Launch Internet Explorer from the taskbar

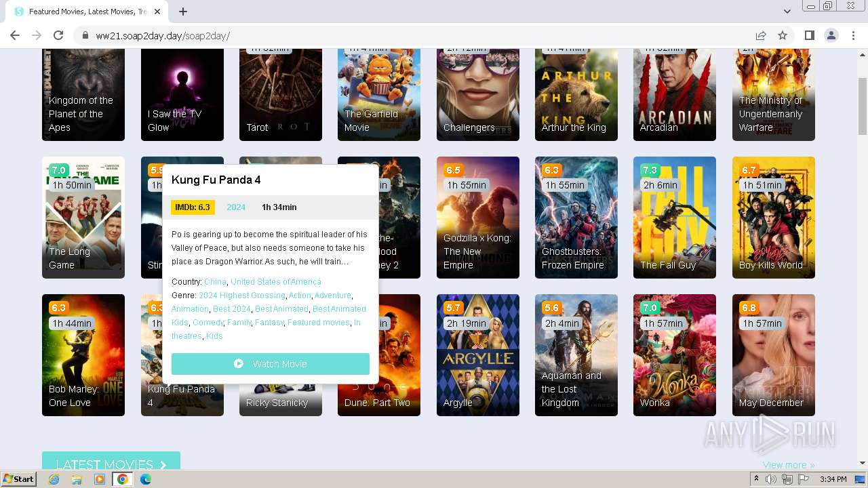pyautogui.click(x=54, y=479)
